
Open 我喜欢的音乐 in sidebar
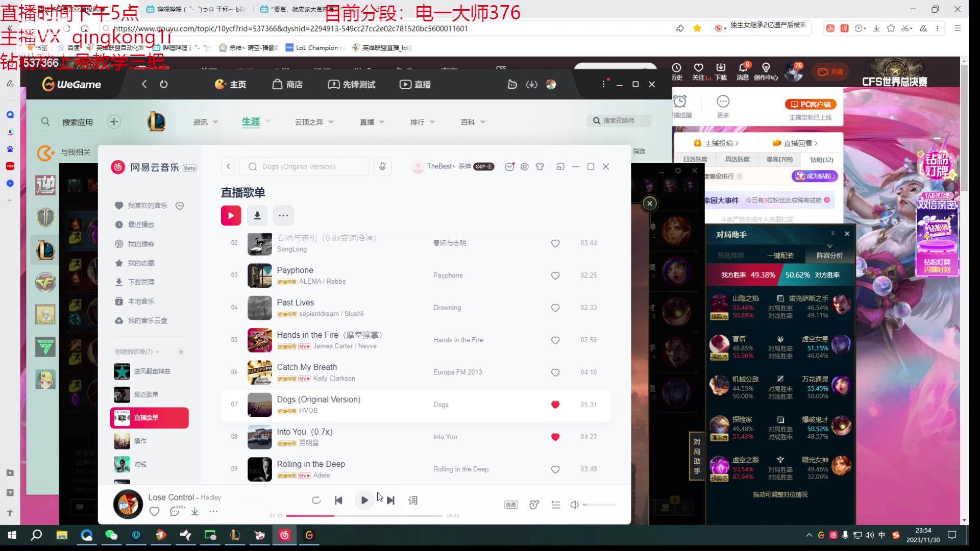148,206
